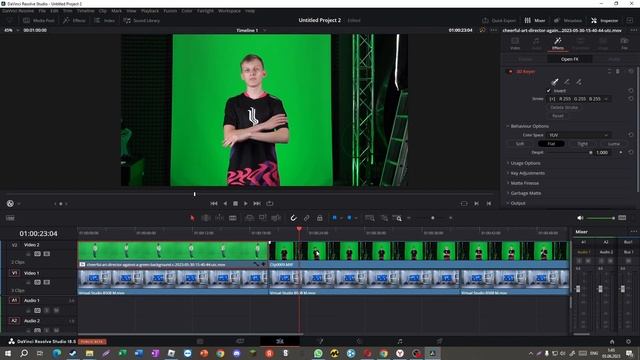
Task: Open the Workspace menu
Action: point(229,11)
